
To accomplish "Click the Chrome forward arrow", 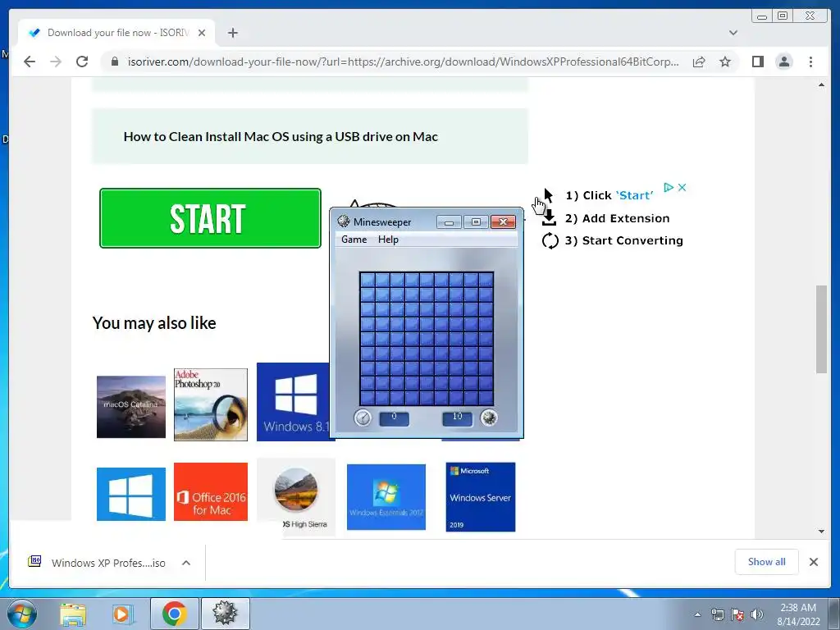I will [x=56, y=62].
